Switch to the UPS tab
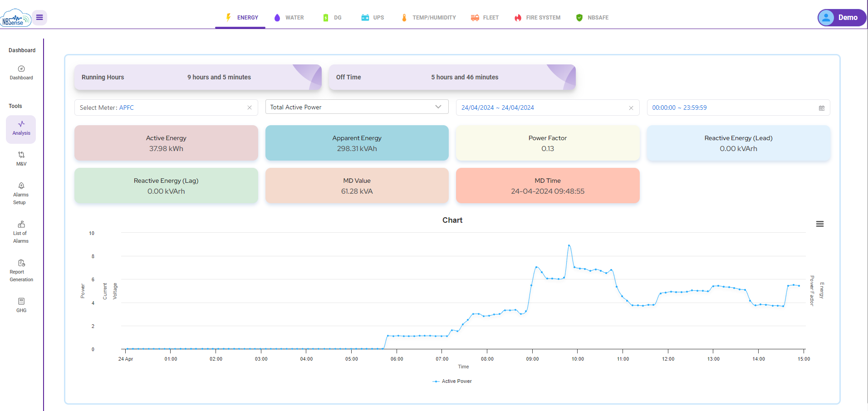 coord(373,18)
